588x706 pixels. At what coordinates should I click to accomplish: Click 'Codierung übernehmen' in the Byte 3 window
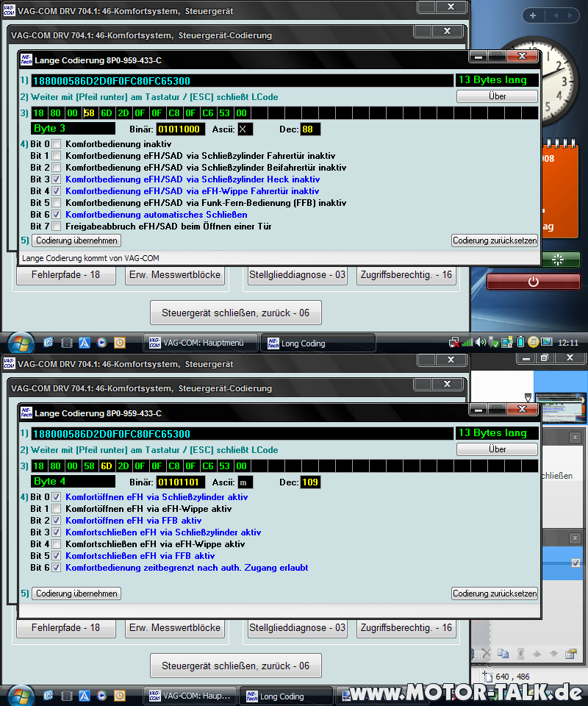76,240
